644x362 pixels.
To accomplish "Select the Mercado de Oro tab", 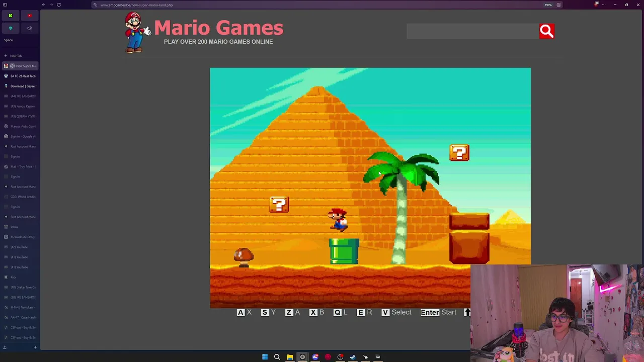I will pyautogui.click(x=20, y=237).
